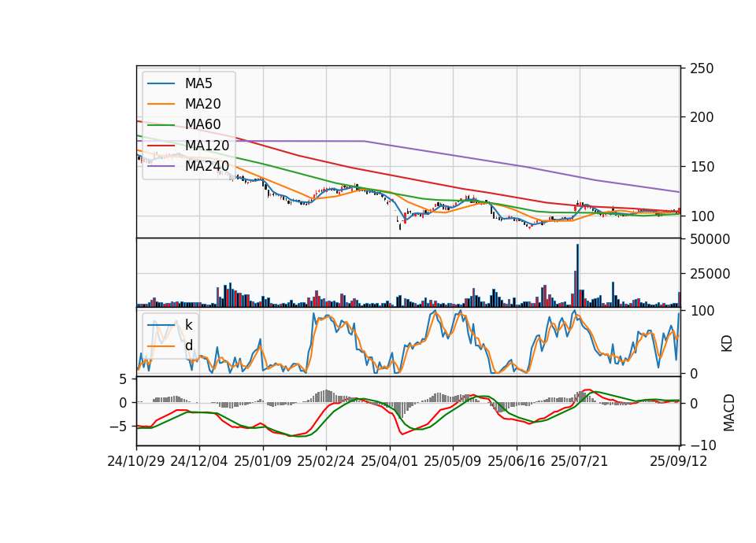Click the 25000 volume axis label

(x=710, y=274)
